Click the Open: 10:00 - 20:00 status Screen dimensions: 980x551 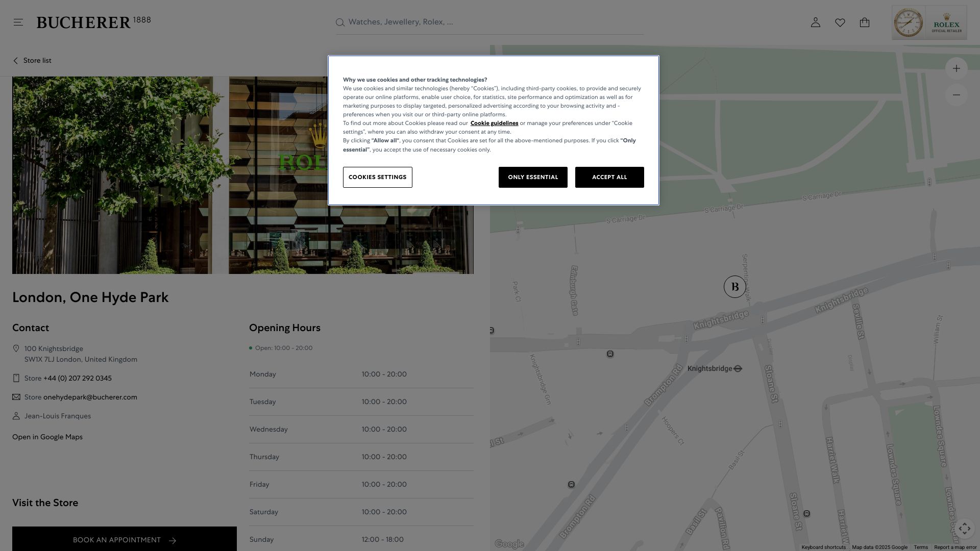tap(281, 348)
